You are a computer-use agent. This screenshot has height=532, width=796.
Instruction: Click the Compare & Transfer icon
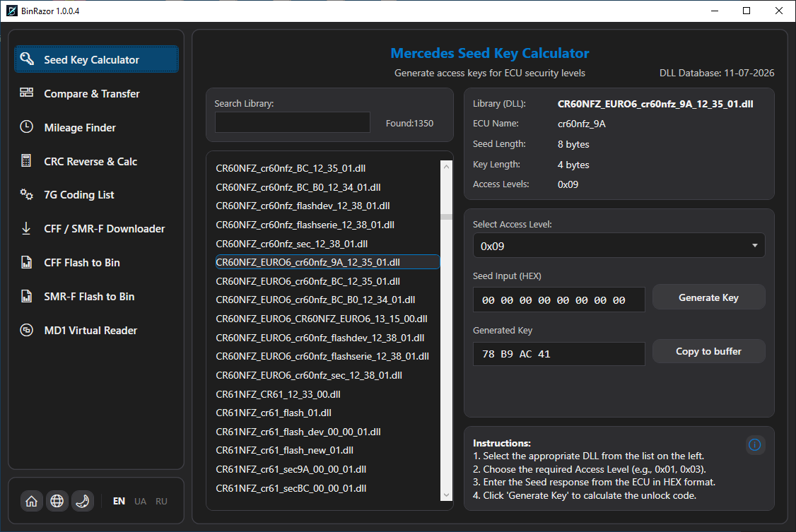tap(26, 93)
